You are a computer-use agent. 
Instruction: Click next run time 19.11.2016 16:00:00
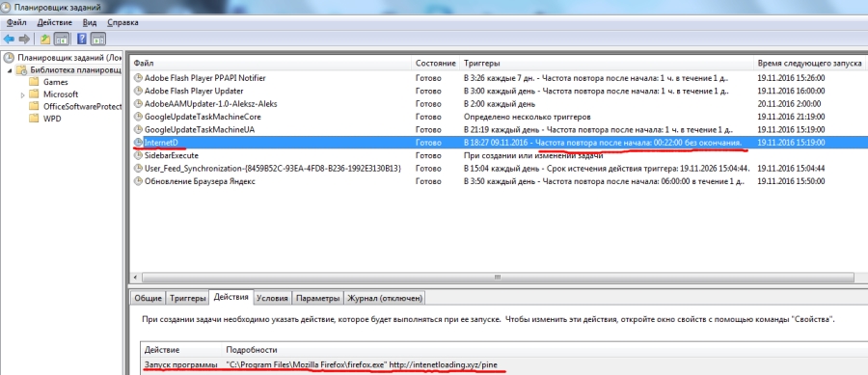(x=791, y=91)
